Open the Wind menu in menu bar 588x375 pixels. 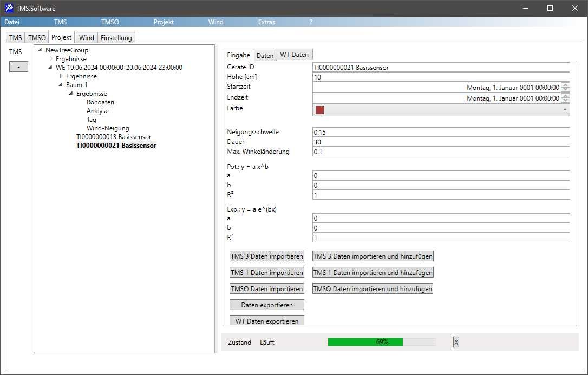pyautogui.click(x=215, y=22)
